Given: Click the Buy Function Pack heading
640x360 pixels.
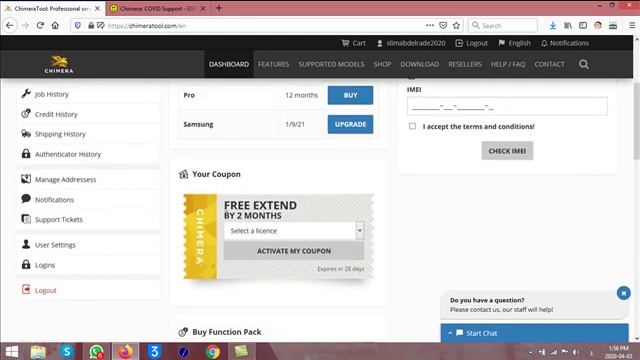Looking at the screenshot, I should 227,332.
